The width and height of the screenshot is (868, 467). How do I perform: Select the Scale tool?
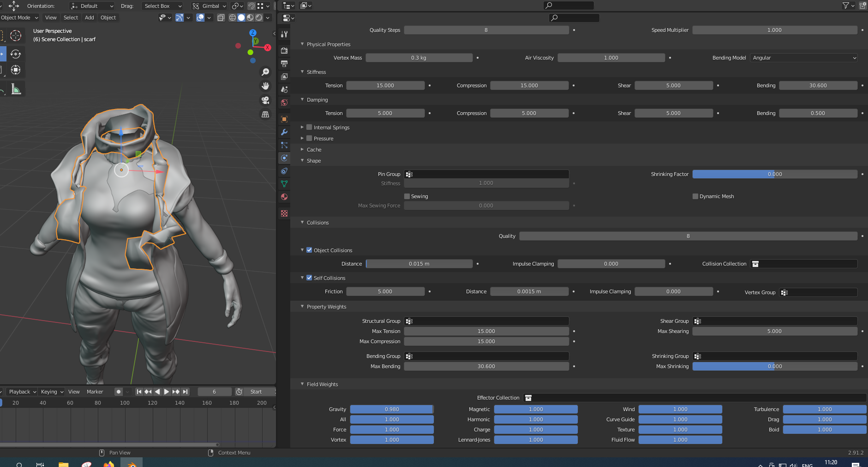click(16, 70)
